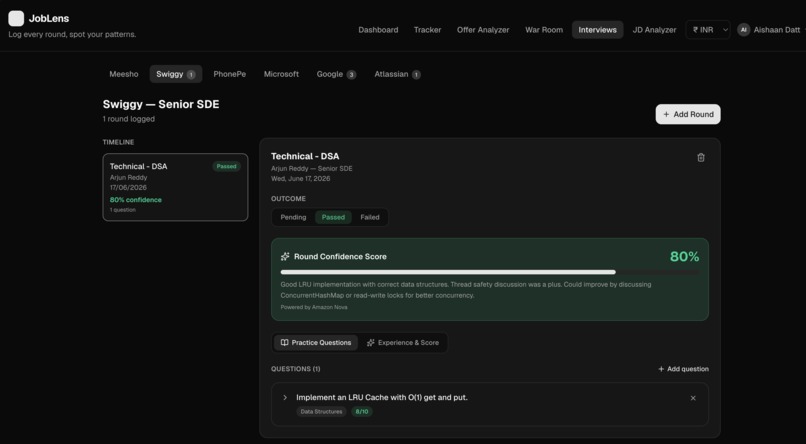Click the '1 round logged' text
This screenshot has width=806, height=444.
click(x=129, y=119)
